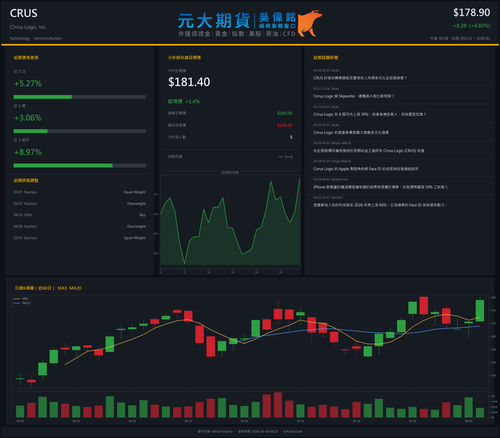Click the tallest red volume bar
The height and width of the screenshot is (438, 500).
pos(278,405)
